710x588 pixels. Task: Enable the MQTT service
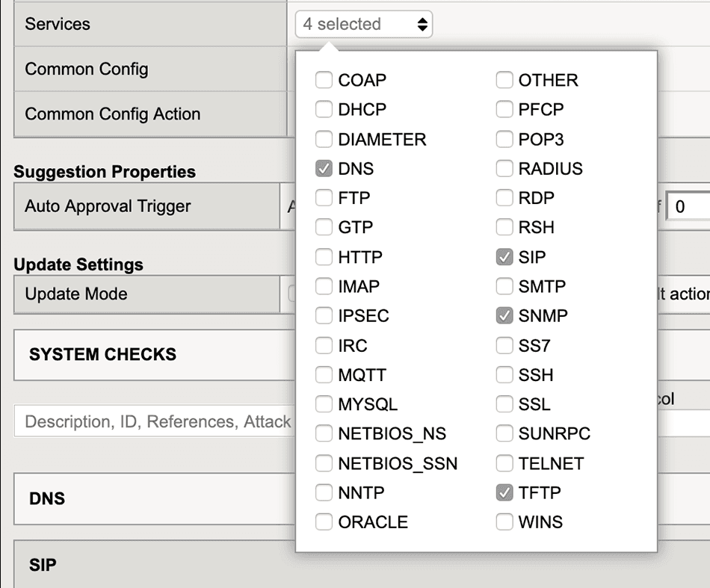pyautogui.click(x=324, y=374)
